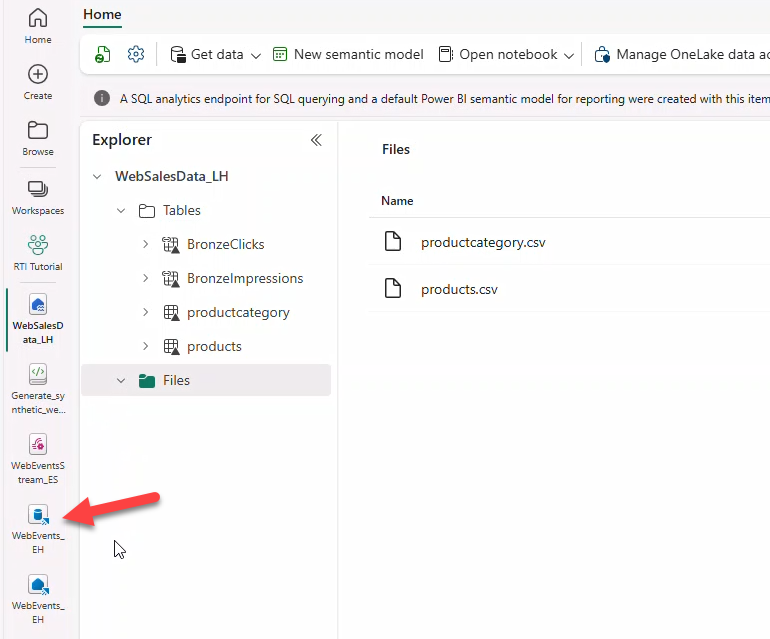
Task: Click the products.csv file
Action: click(x=459, y=289)
